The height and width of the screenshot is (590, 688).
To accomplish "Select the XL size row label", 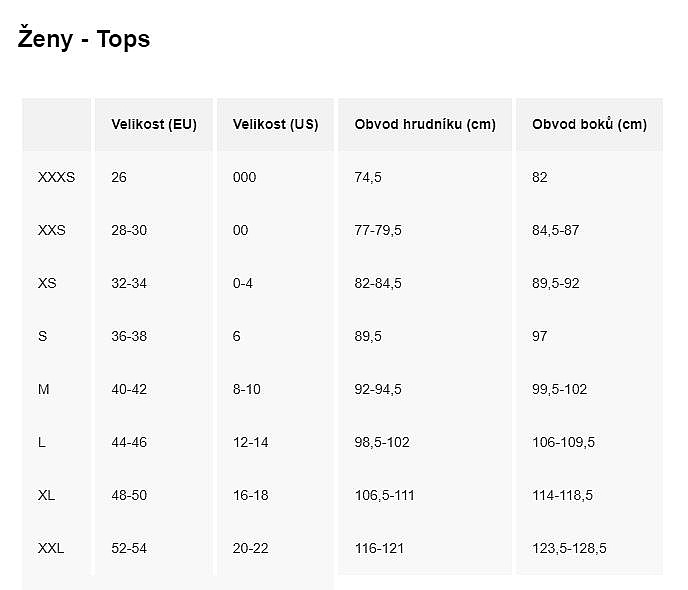I will tap(46, 495).
